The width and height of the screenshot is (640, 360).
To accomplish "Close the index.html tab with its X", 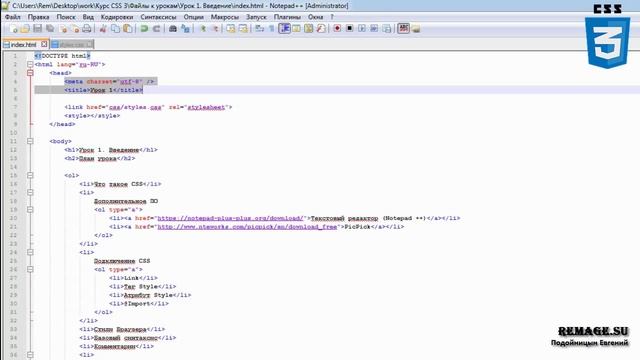I will point(44,44).
